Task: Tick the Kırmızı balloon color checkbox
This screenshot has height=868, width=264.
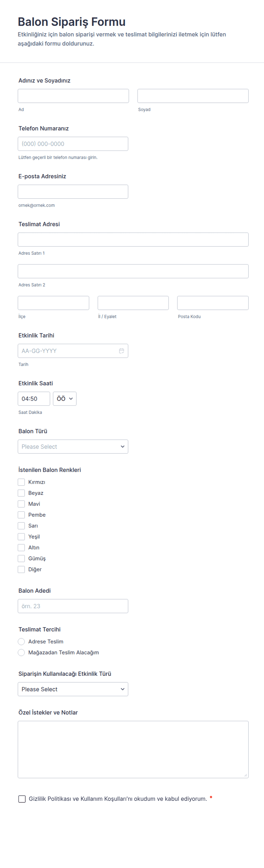Action: (21, 482)
